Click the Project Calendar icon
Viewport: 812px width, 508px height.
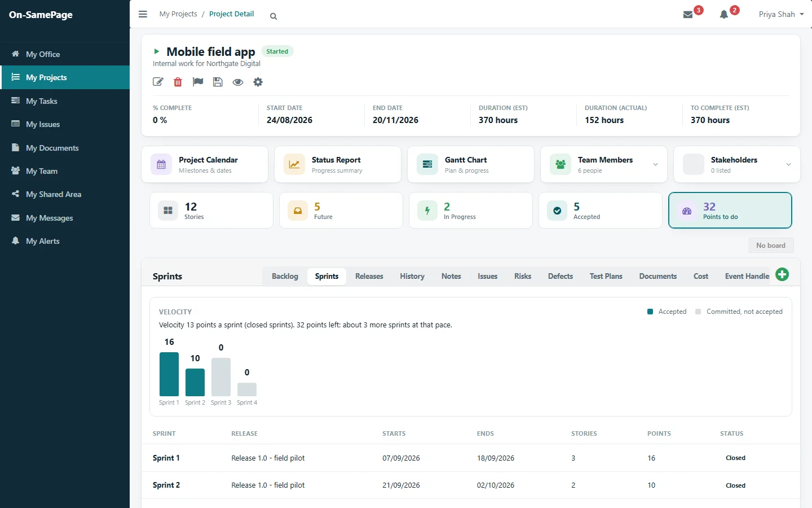tap(161, 164)
